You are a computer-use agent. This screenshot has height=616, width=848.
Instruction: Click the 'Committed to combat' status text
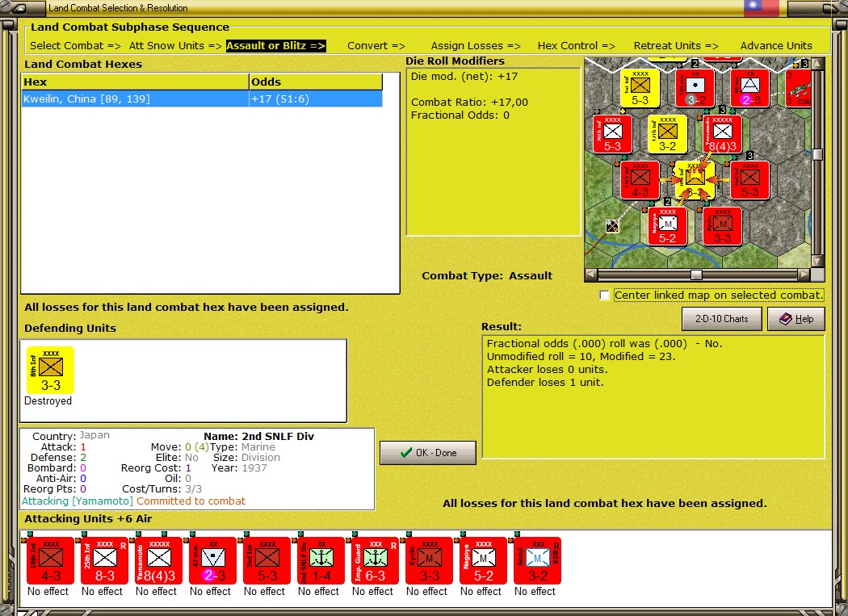[191, 501]
